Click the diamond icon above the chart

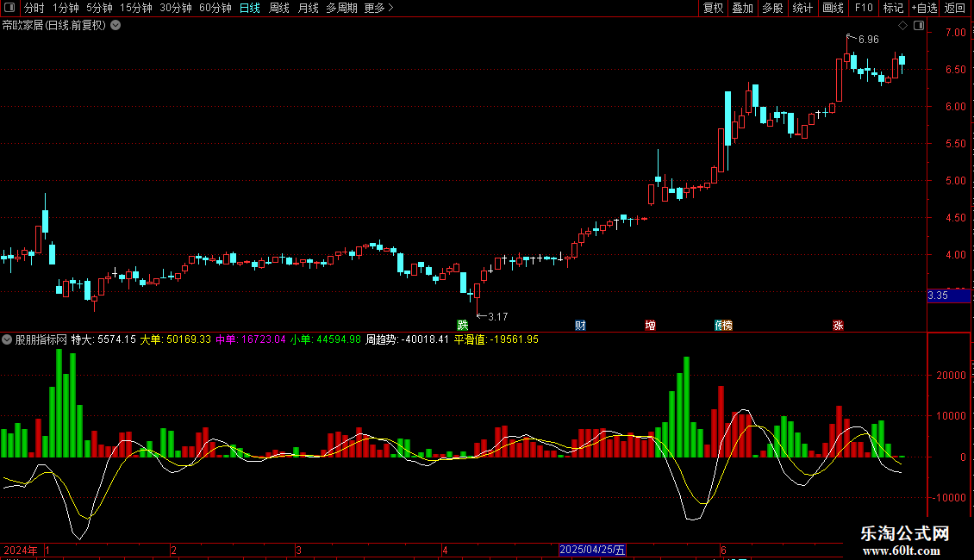[x=903, y=26]
